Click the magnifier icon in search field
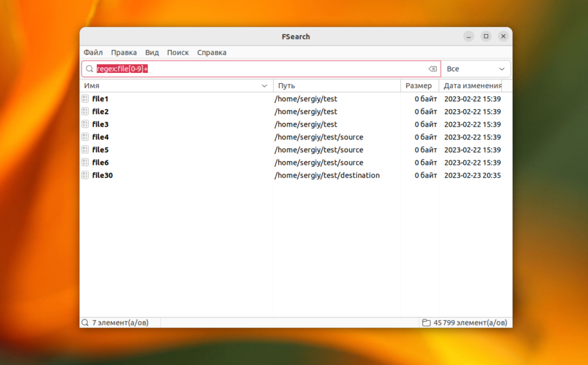 89,69
